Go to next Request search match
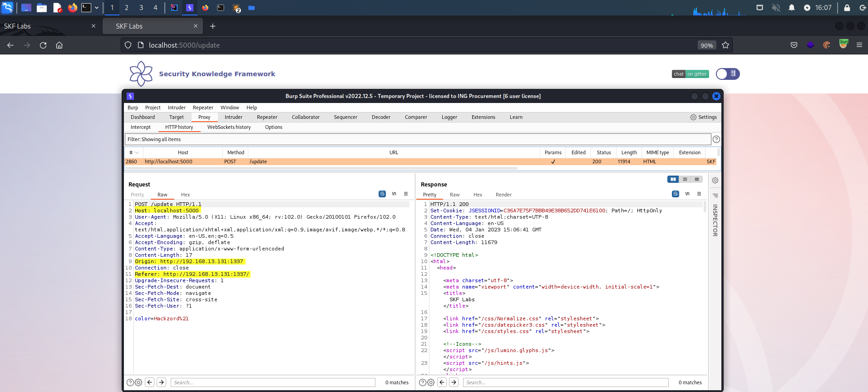This screenshot has height=392, width=868. 162,382
